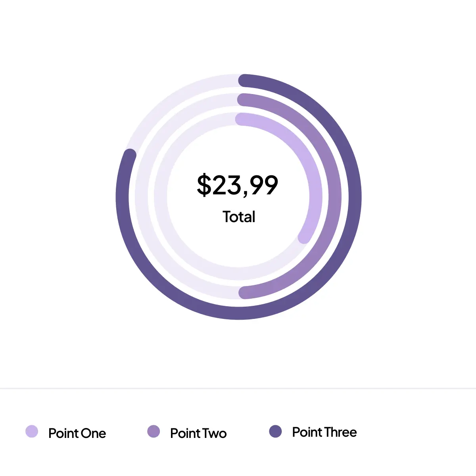Click the unfilled track of the inner ring
The width and height of the screenshot is (476, 476).
pyautogui.click(x=161, y=196)
